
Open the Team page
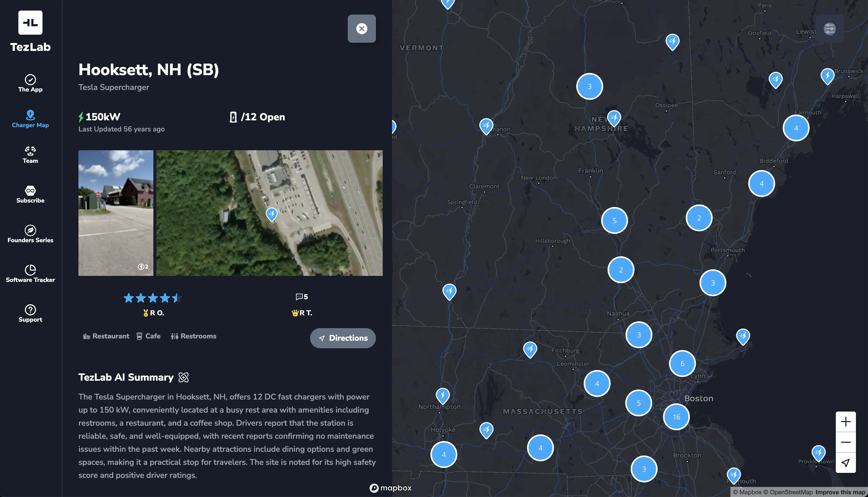(x=30, y=155)
